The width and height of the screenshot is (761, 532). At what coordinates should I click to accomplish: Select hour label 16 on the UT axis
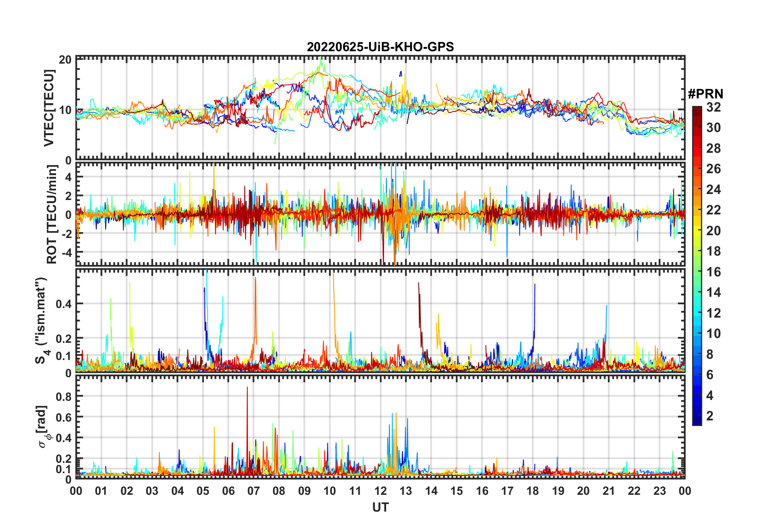(x=482, y=491)
